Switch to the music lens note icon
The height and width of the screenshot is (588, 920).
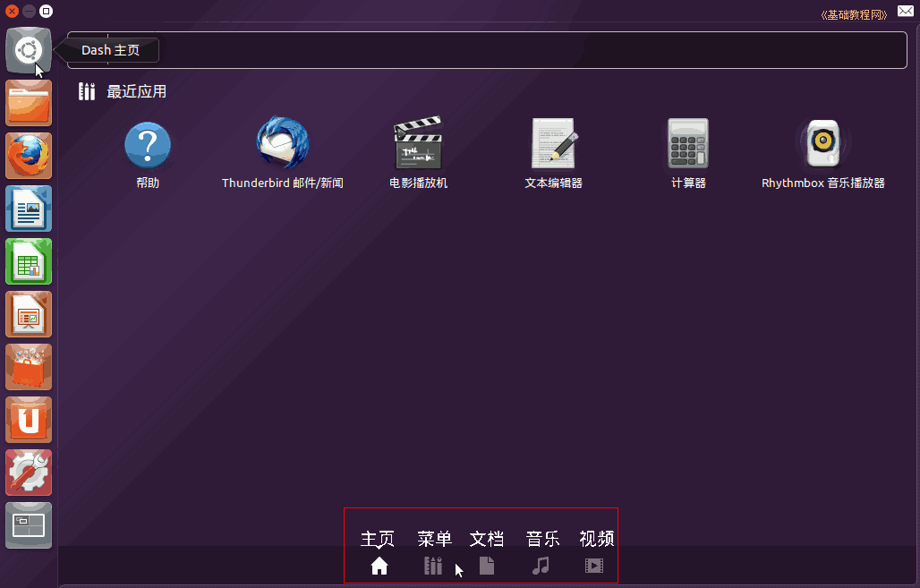541,566
